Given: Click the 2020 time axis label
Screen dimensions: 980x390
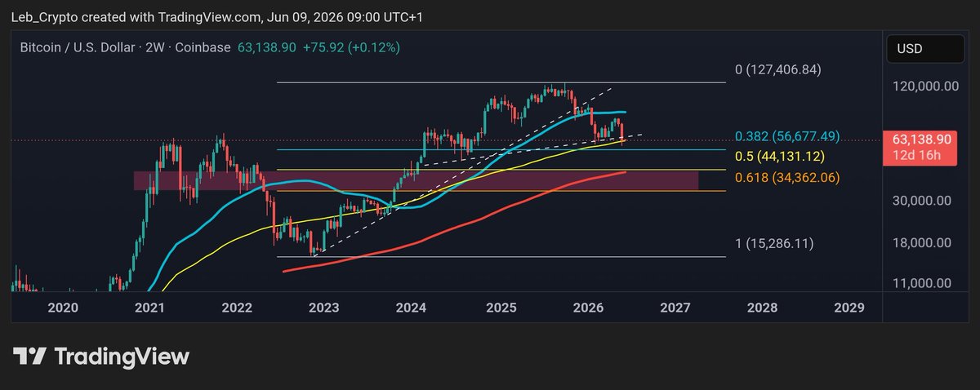Looking at the screenshot, I should [x=63, y=308].
